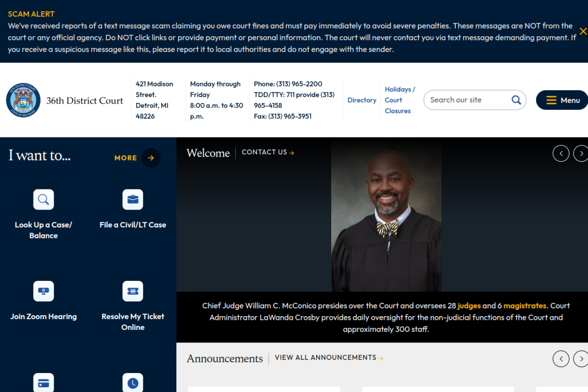588x392 pixels.
Task: Click the clock icon tile
Action: (133, 383)
